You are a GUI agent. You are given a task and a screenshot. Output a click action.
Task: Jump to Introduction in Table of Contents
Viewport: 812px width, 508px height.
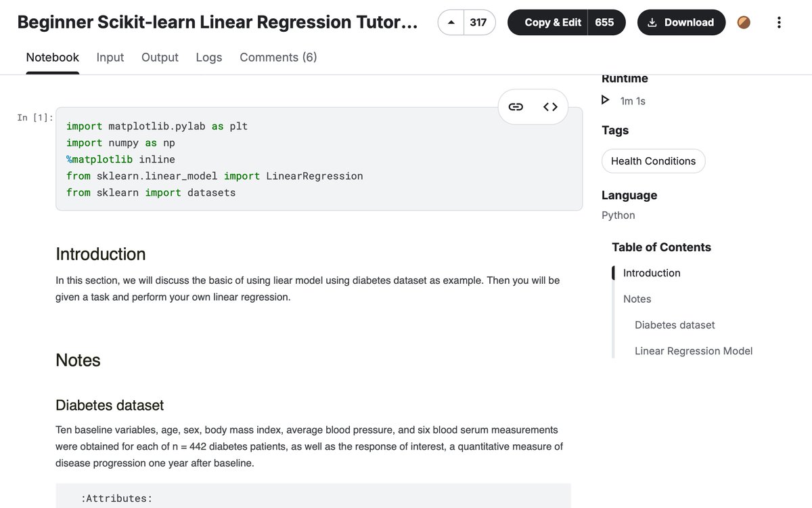coord(652,273)
